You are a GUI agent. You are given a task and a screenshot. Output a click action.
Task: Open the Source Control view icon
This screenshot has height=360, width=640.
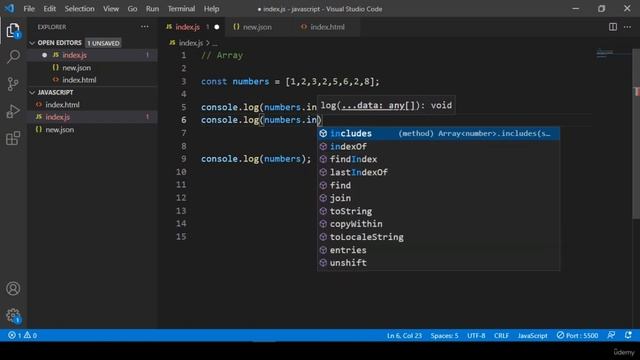pos(13,84)
